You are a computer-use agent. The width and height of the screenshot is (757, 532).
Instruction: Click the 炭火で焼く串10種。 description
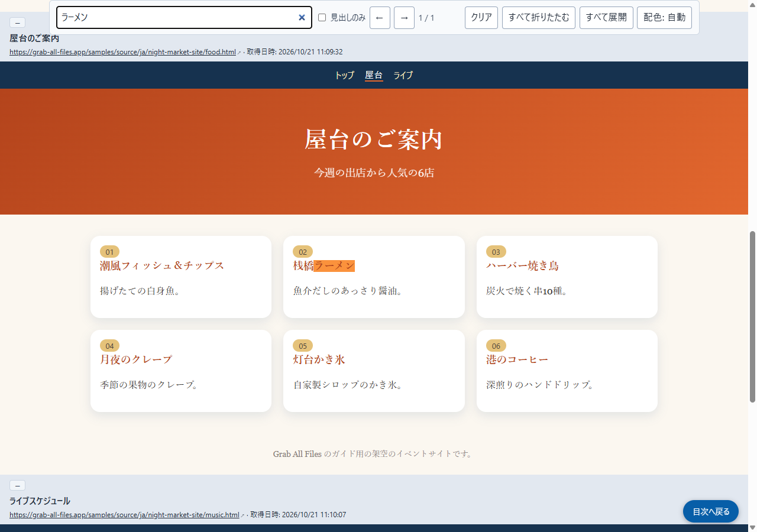tap(527, 291)
